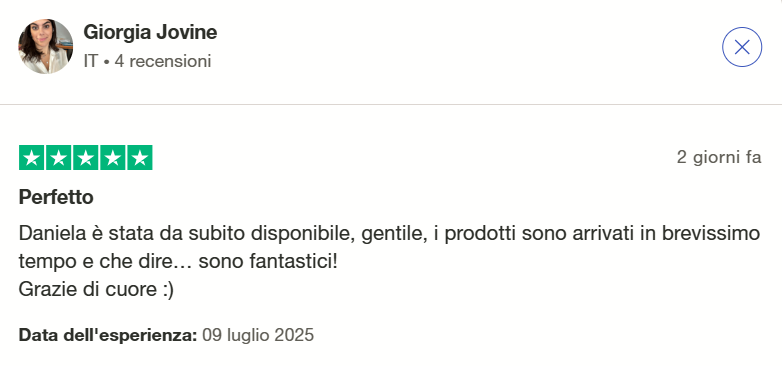Close the review popup with the X button
Viewport: 782px width, 366px height.
point(742,47)
